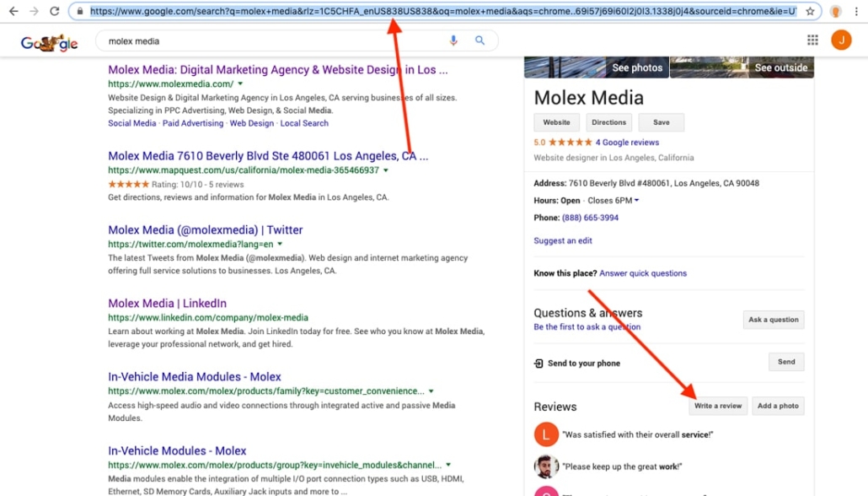Open the Local Search sitelink
The width and height of the screenshot is (868, 496).
[304, 123]
